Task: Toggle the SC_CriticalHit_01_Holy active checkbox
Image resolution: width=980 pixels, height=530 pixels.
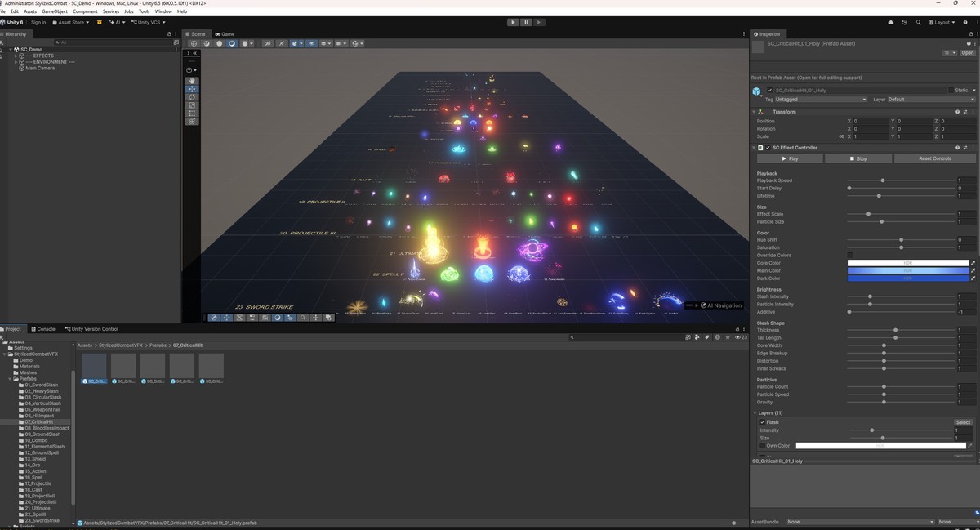Action: click(769, 91)
